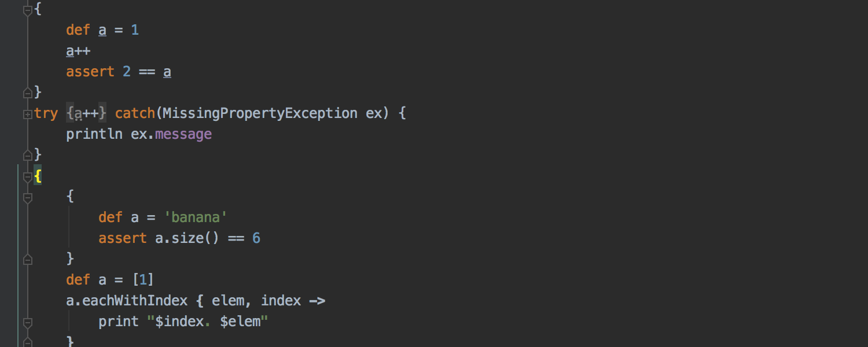Click the 'assert' keyword before '2 == a'
The height and width of the screenshot is (347, 868).
(90, 72)
